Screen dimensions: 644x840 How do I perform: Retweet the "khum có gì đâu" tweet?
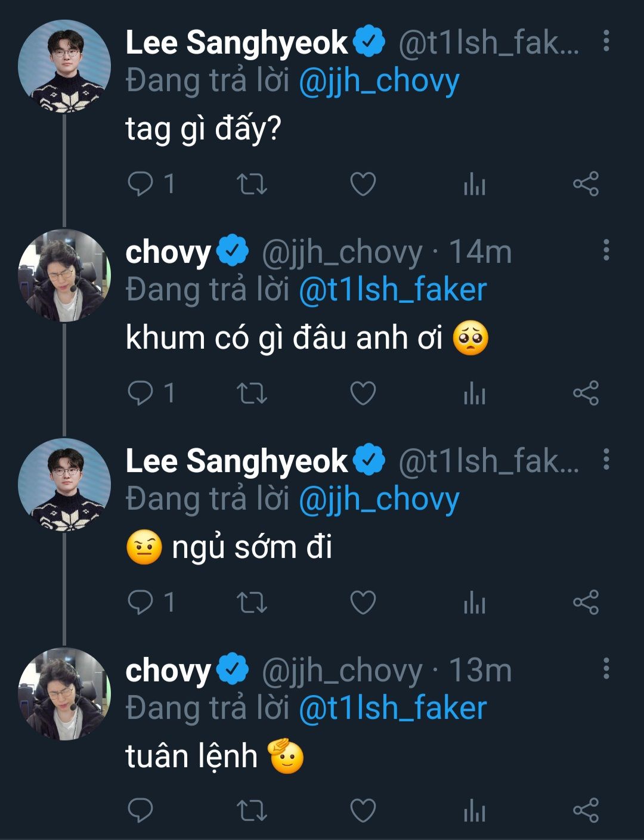click(x=252, y=393)
